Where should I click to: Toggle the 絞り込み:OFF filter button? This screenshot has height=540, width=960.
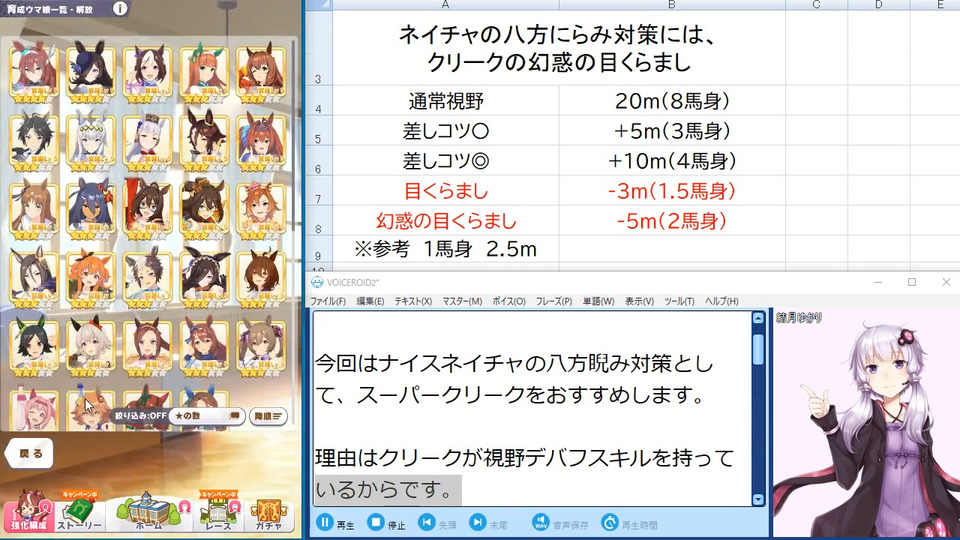pyautogui.click(x=140, y=416)
